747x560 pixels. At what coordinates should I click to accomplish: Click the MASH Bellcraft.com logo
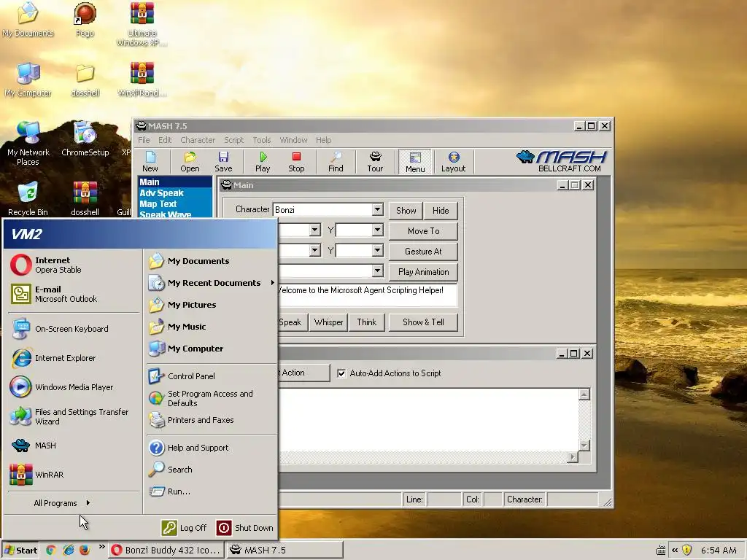point(561,161)
